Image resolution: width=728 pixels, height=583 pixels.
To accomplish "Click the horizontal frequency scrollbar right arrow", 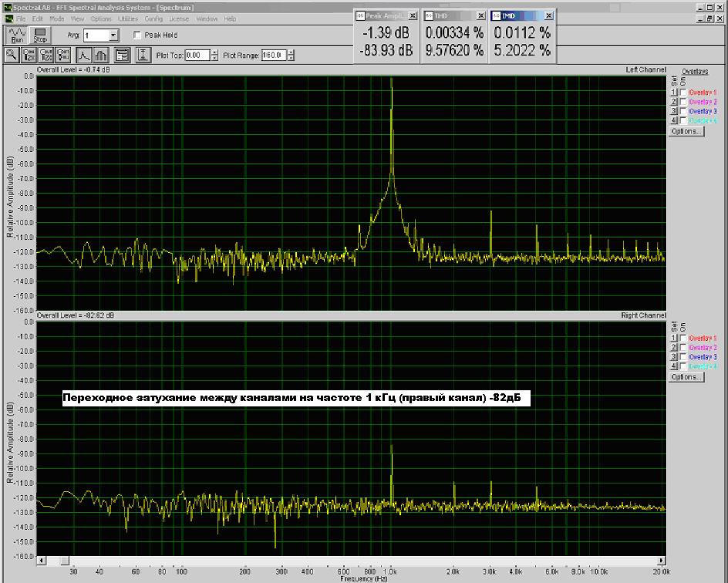I will click(662, 561).
